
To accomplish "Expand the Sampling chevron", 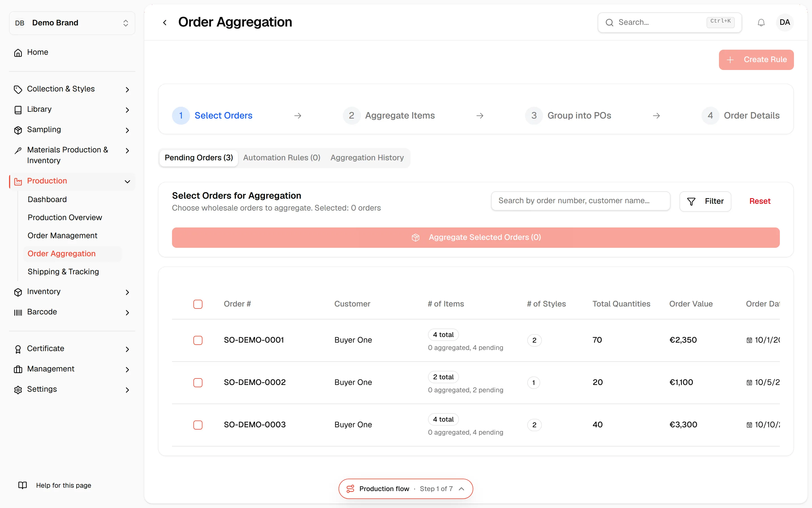I will click(127, 130).
